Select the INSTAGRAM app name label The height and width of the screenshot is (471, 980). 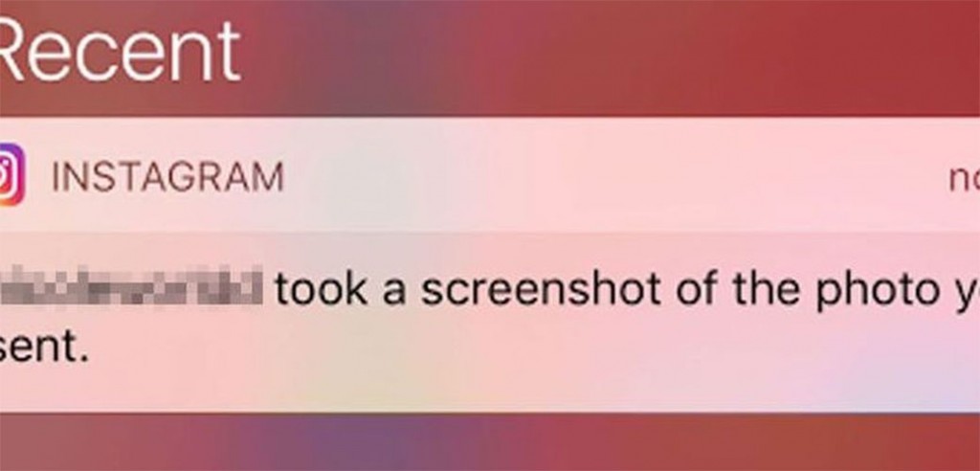click(168, 177)
